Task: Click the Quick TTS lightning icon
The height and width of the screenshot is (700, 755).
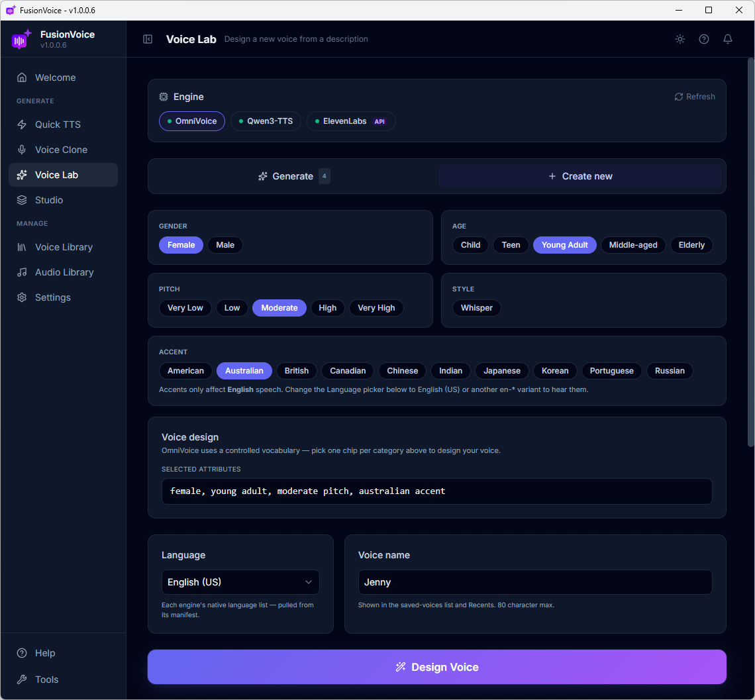Action: click(x=22, y=125)
